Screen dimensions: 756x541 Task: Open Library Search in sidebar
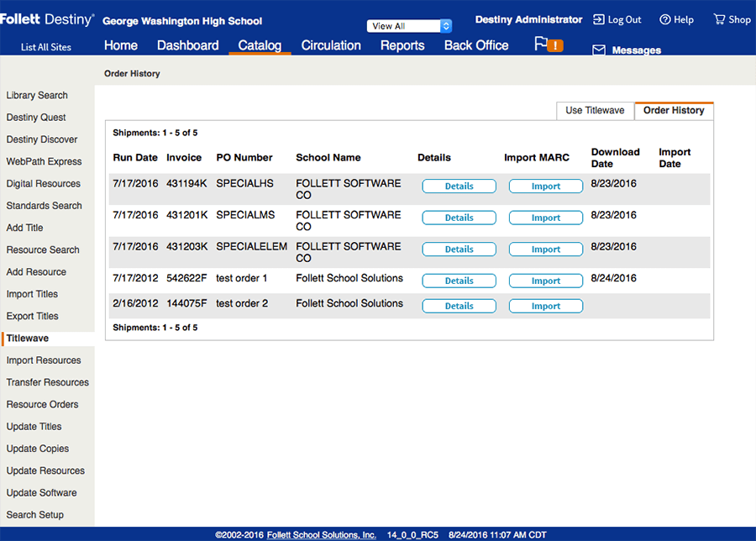(37, 95)
